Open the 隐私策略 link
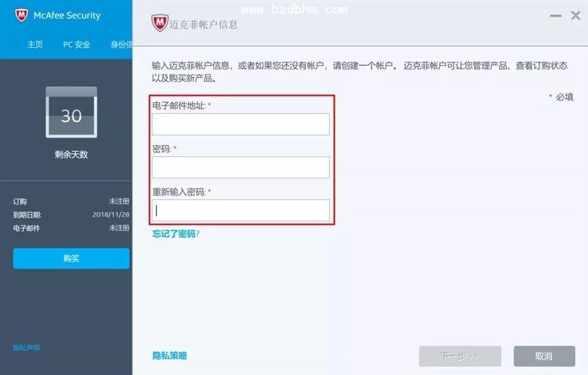The width and height of the screenshot is (588, 375). (x=169, y=356)
